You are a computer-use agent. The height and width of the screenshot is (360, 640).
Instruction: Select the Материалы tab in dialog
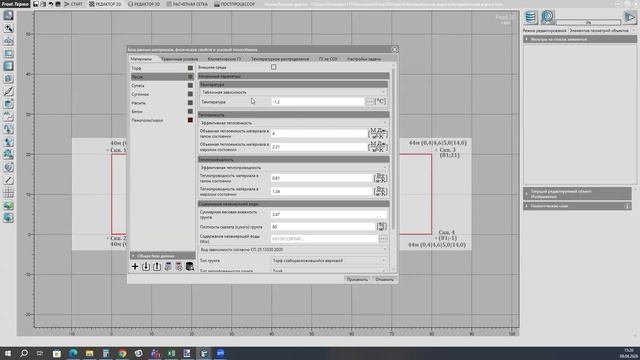point(141,59)
